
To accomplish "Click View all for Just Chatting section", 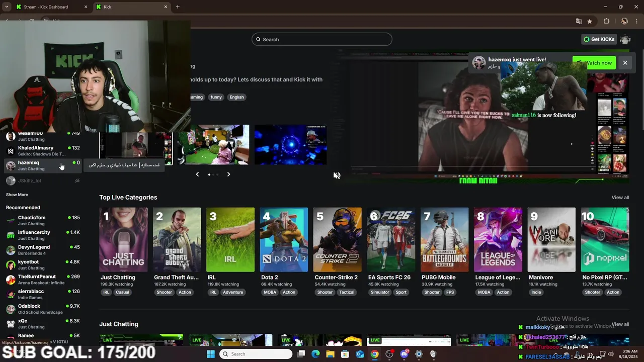I will tap(620, 324).
